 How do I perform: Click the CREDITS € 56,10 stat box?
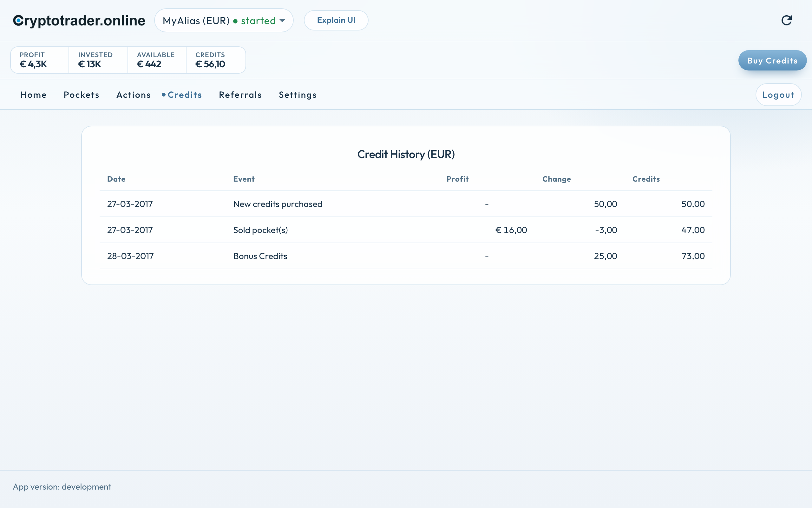pyautogui.click(x=216, y=60)
